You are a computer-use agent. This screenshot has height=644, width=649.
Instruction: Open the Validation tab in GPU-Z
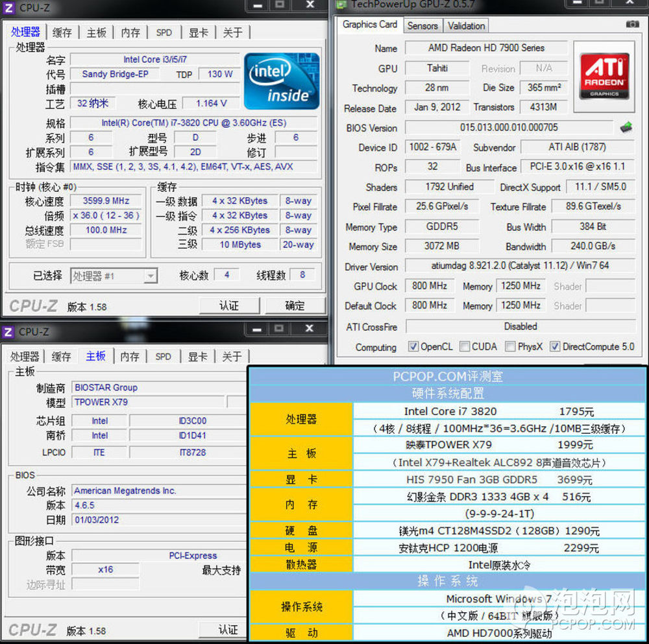tap(466, 26)
